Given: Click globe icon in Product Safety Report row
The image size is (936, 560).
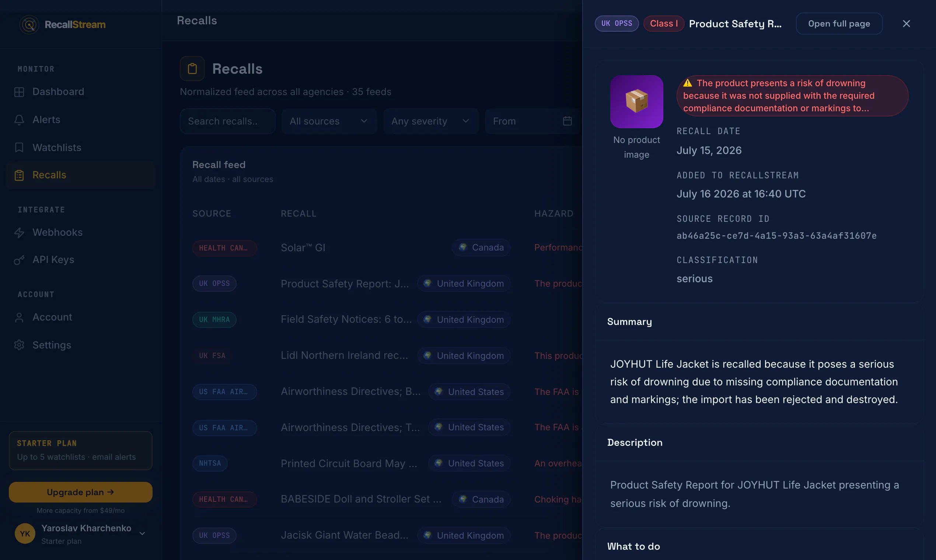Looking at the screenshot, I should click(427, 283).
